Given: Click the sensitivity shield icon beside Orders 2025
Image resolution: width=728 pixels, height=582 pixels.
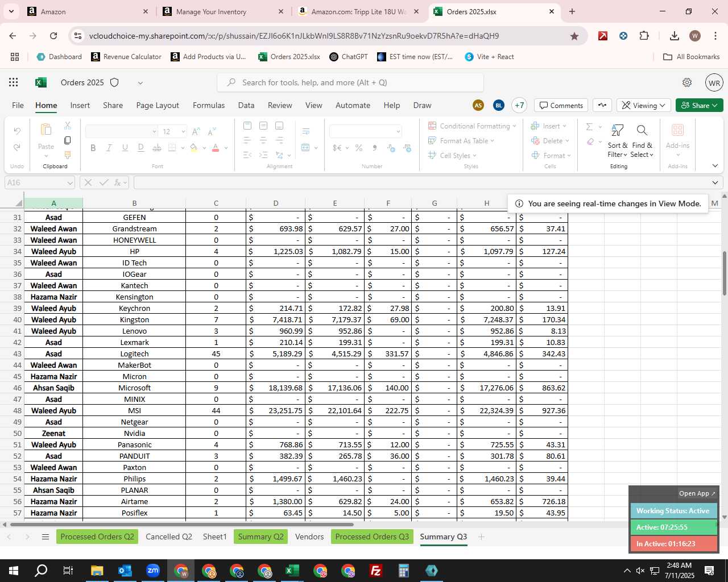Looking at the screenshot, I should tap(114, 82).
